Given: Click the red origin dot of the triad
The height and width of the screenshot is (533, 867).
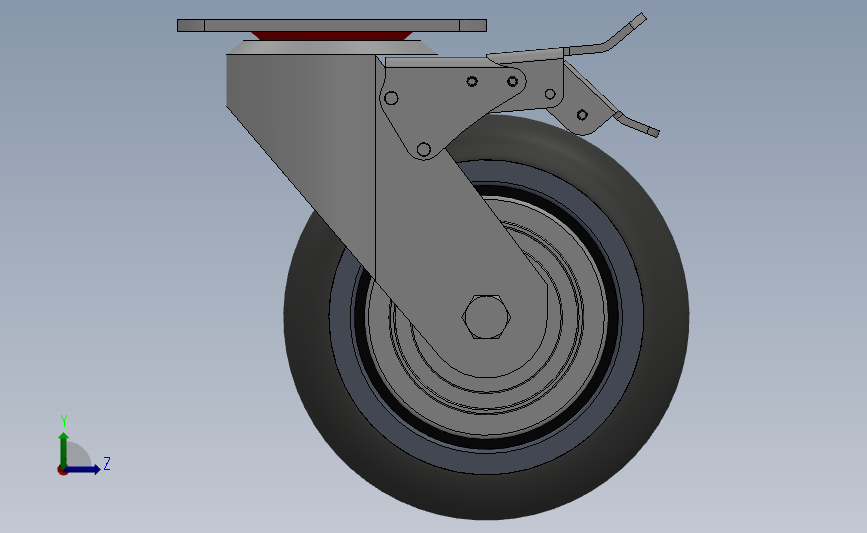Looking at the screenshot, I should pos(62,471).
